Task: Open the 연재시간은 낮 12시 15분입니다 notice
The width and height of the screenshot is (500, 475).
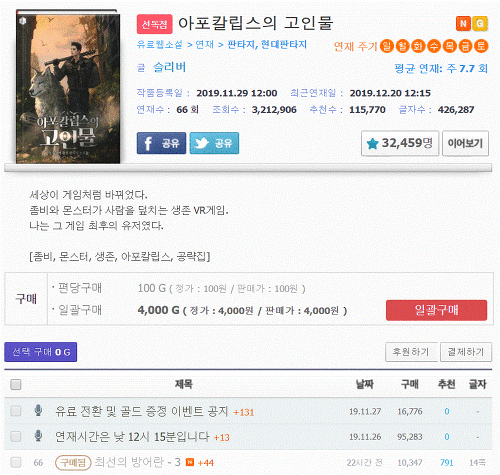Action: (x=132, y=436)
